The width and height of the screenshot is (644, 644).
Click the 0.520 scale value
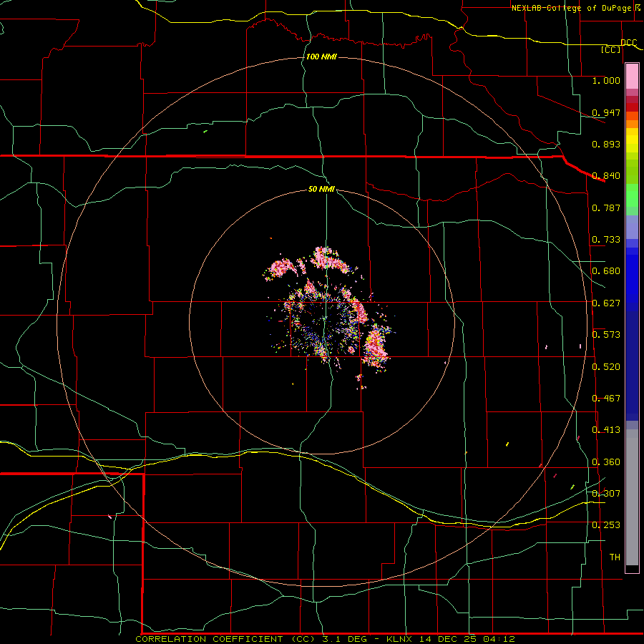[x=606, y=367]
